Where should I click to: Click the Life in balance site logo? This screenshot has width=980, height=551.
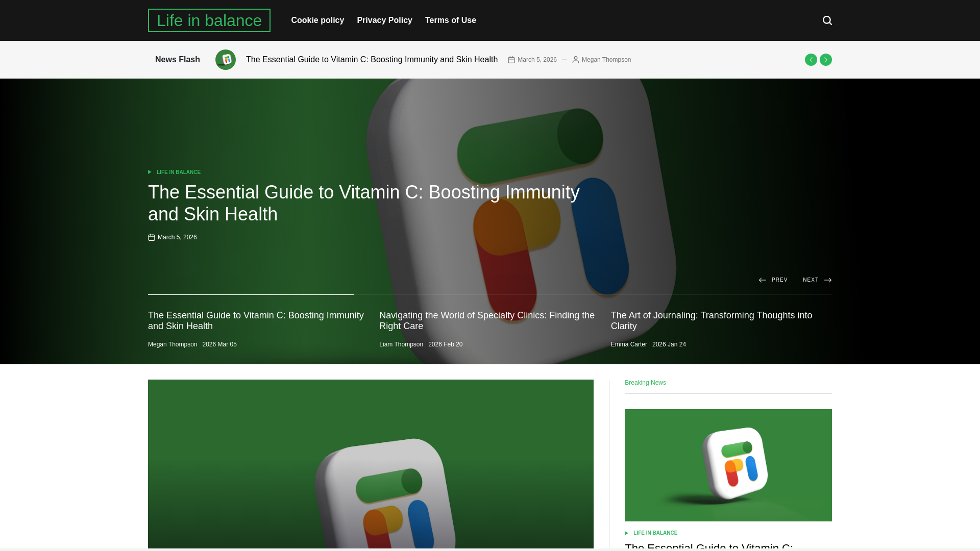[x=209, y=20]
